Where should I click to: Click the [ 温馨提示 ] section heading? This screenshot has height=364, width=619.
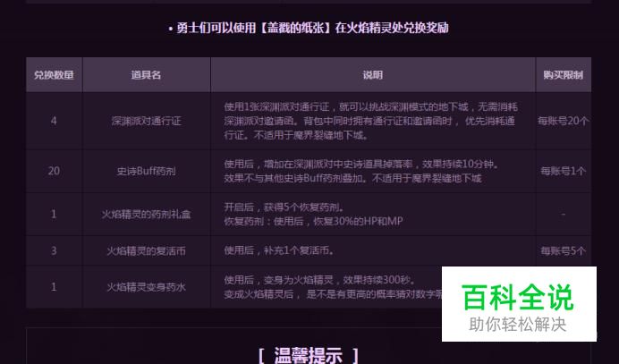309,355
